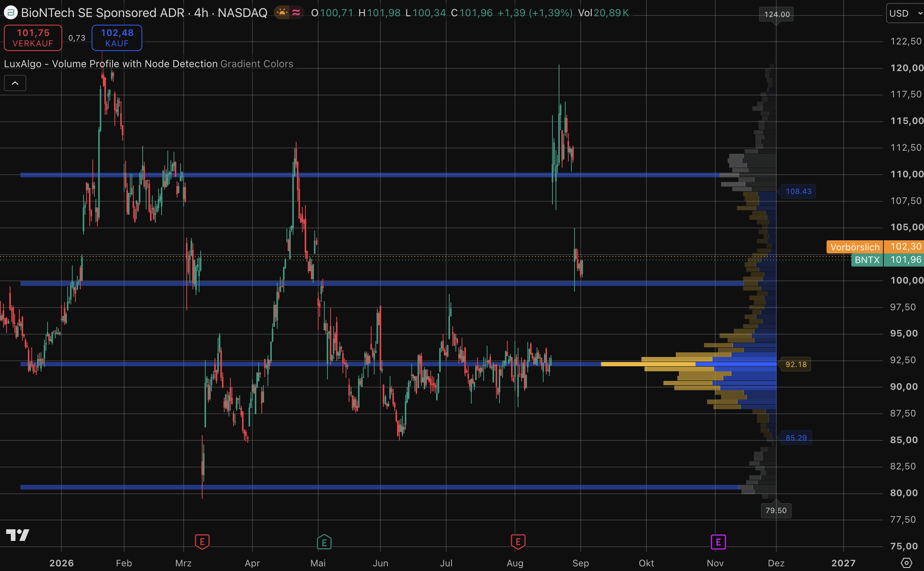Click the 112,50 price scale label
The height and width of the screenshot is (571, 924).
coord(905,148)
